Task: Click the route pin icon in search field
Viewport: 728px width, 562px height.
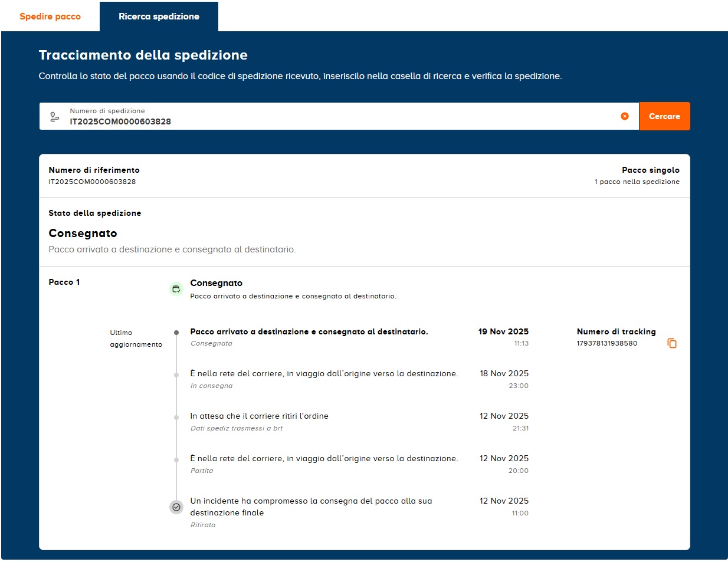Action: click(x=55, y=117)
